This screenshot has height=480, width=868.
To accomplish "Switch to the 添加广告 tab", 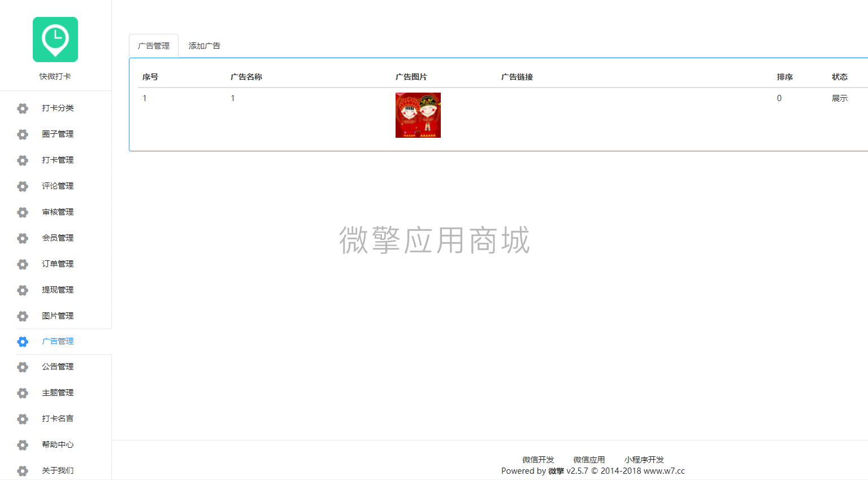I will [204, 45].
